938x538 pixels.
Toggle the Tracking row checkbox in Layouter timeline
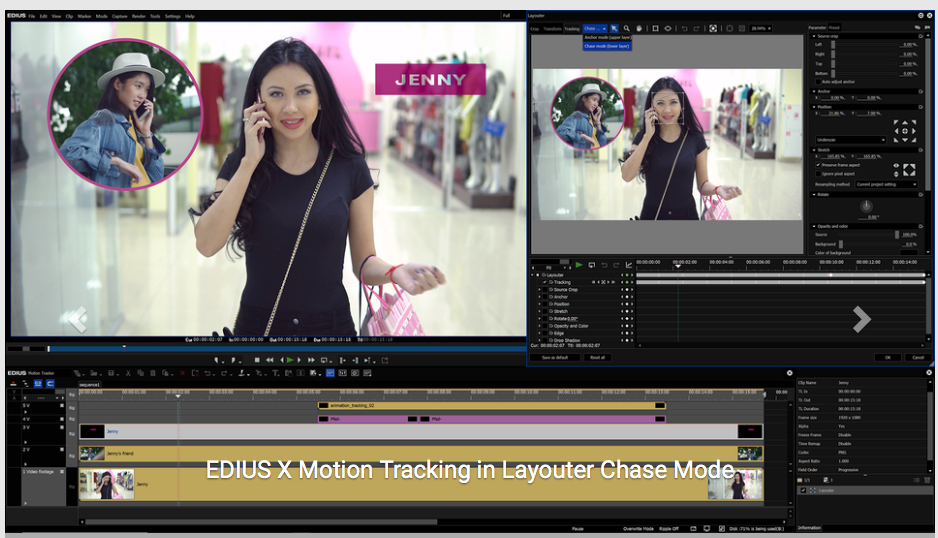click(x=544, y=282)
